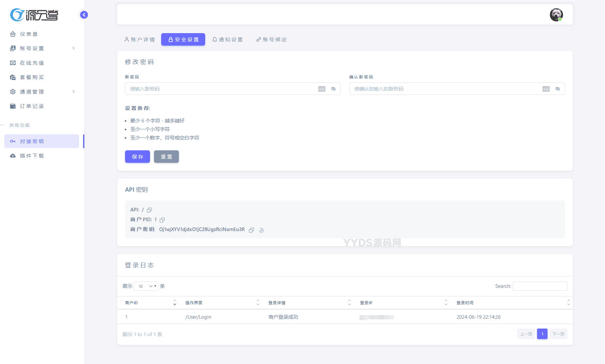
Task: Expand 通道管理 sidebar menu
Action: click(x=42, y=92)
